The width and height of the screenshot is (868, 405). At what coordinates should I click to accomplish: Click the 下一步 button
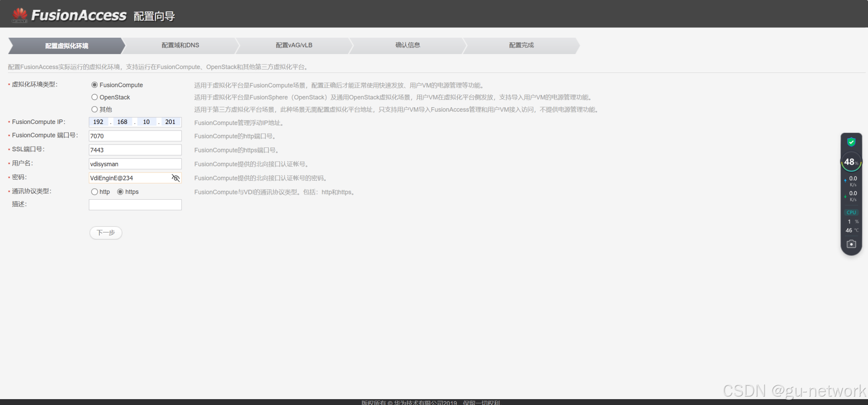(x=106, y=233)
